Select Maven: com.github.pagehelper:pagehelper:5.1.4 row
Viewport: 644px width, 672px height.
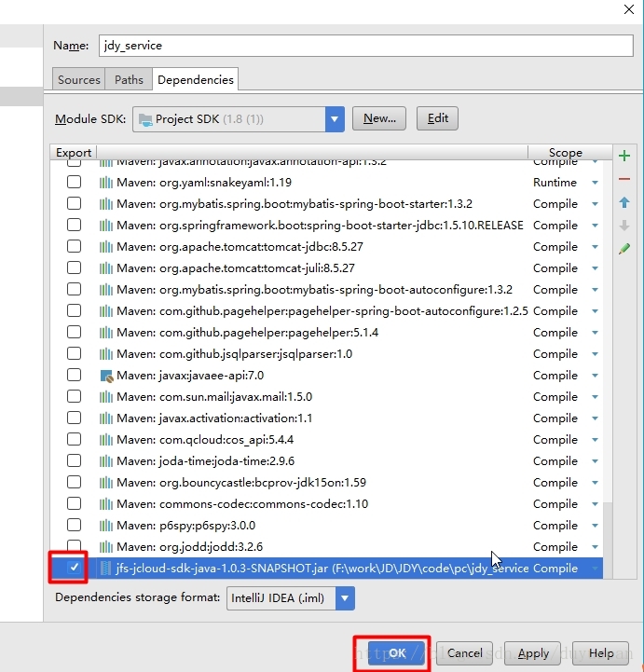326,333
